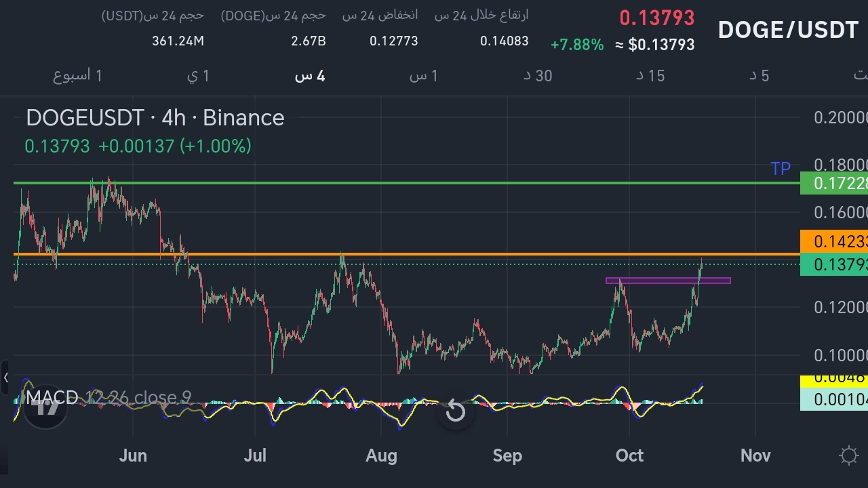Select the MACD 12 26 close 9 indicator label

coord(108,397)
